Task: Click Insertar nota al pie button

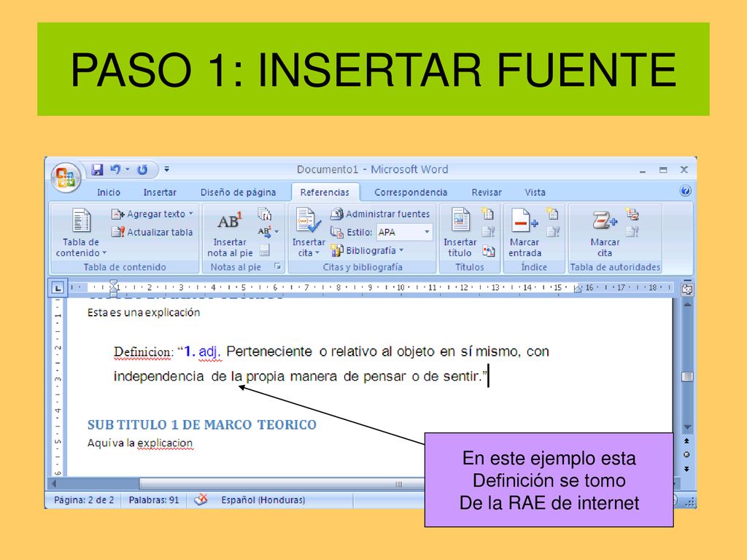Action: [x=230, y=234]
